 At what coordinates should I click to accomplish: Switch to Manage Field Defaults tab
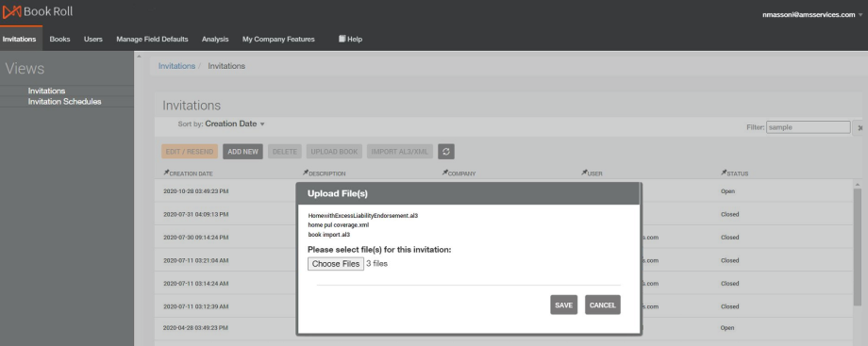152,40
